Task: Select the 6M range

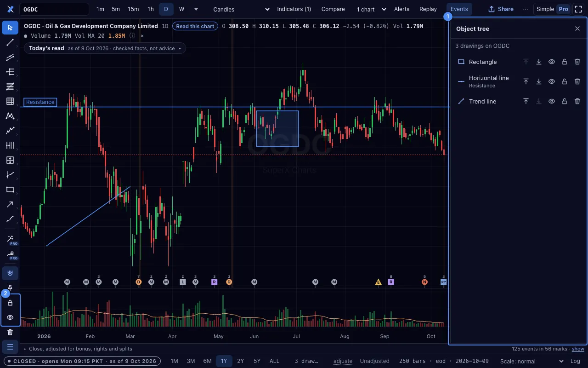Action: pos(207,361)
